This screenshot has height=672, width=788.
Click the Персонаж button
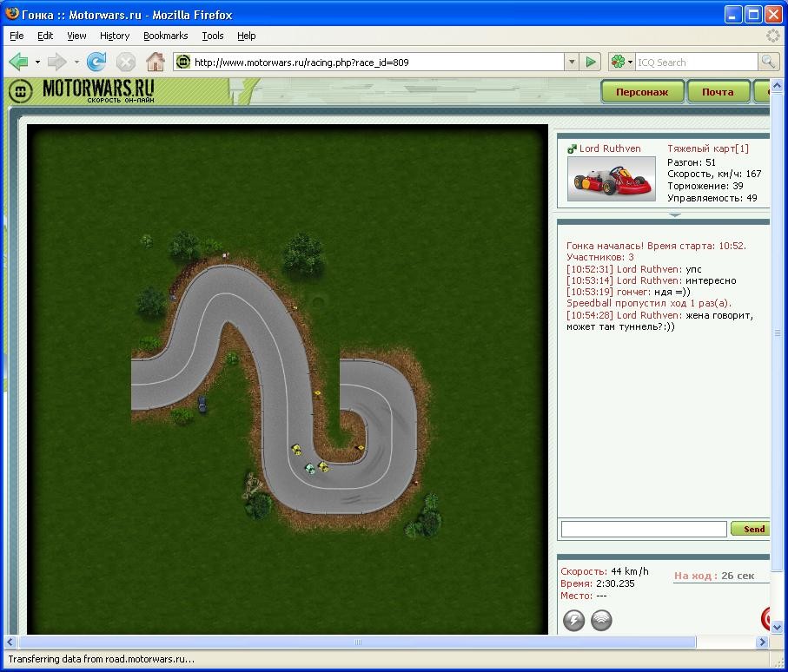[x=642, y=92]
